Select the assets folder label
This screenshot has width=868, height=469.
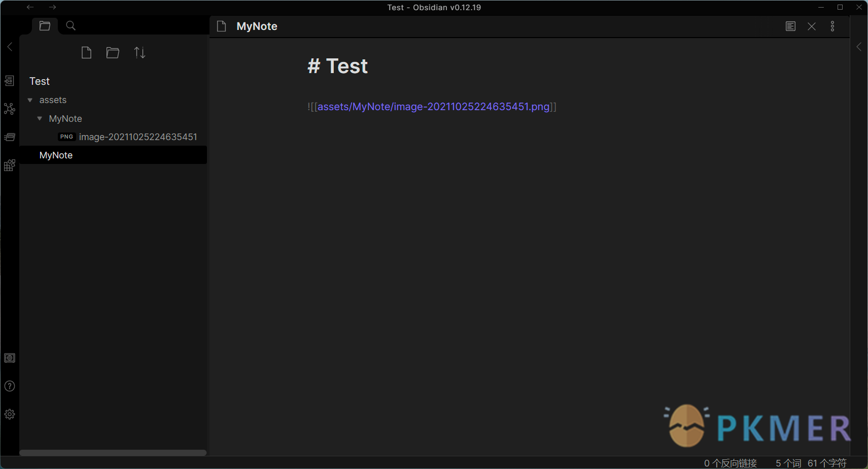tap(53, 100)
